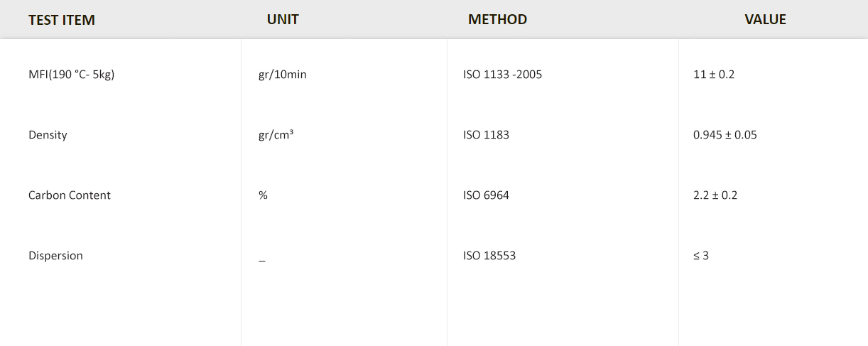Select the ISO 1183 method cell
Image resolution: width=868 pixels, height=346 pixels.
tap(486, 134)
